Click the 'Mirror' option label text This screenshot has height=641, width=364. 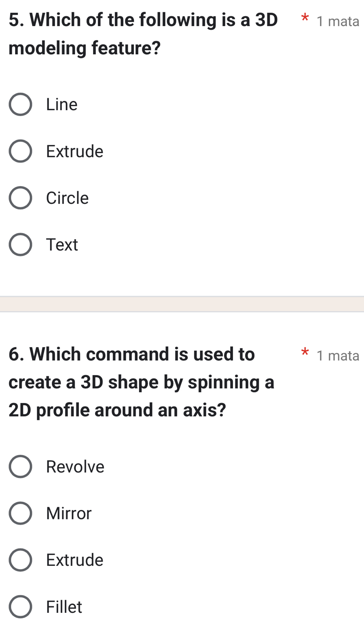point(69,513)
